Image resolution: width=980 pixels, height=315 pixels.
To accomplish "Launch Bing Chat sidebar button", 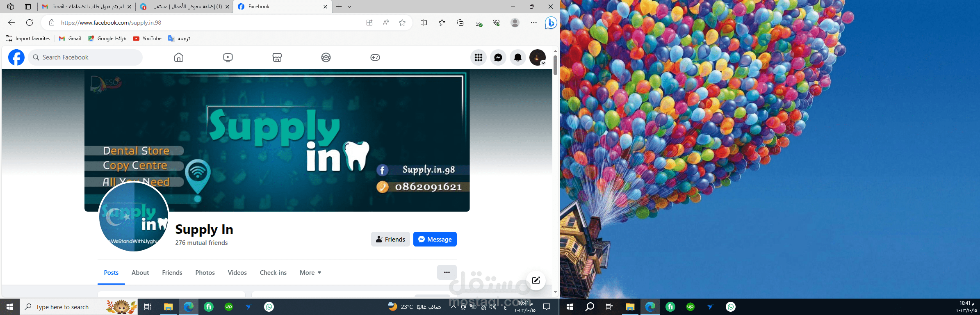I will pyautogui.click(x=551, y=23).
